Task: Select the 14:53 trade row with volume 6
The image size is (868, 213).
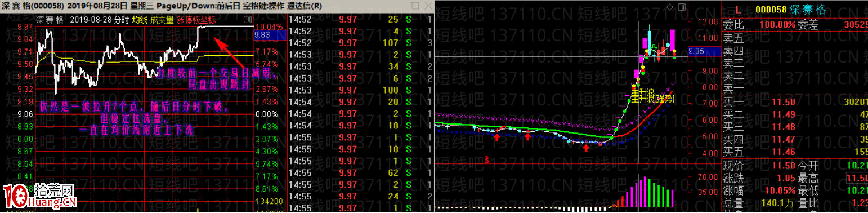Action: click(x=361, y=78)
